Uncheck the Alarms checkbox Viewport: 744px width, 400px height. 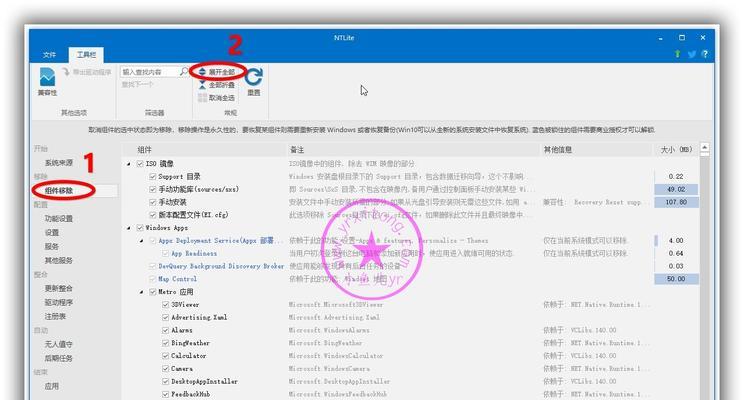(x=166, y=330)
